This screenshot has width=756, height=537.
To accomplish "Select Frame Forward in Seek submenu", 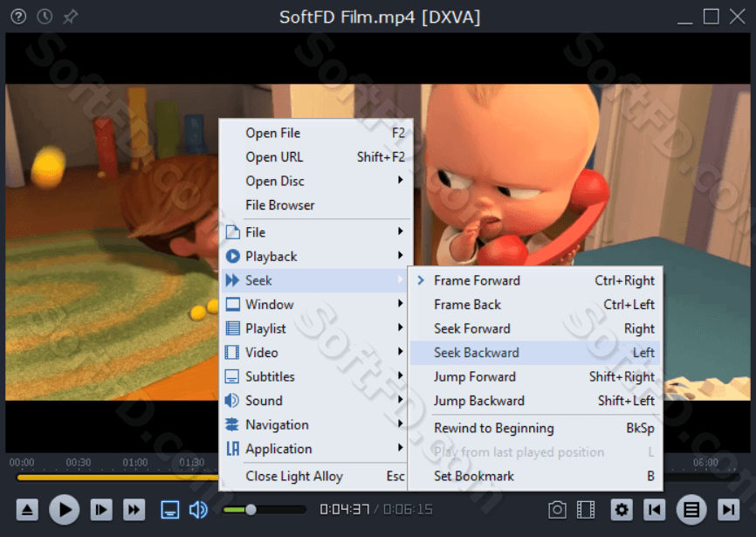I will (x=535, y=280).
